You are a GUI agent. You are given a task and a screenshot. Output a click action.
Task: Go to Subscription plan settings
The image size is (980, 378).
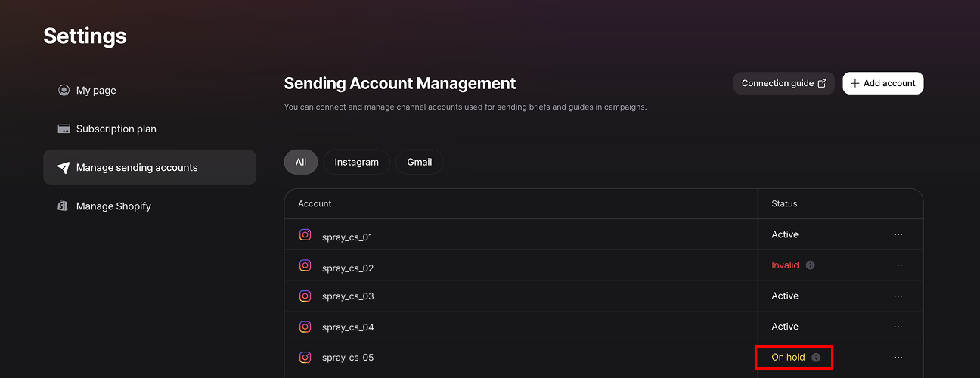116,129
